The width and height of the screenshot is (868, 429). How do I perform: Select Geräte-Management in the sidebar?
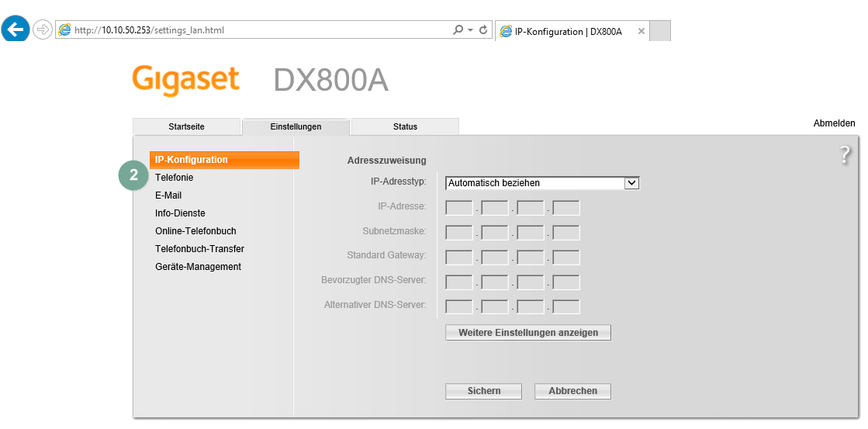[198, 267]
